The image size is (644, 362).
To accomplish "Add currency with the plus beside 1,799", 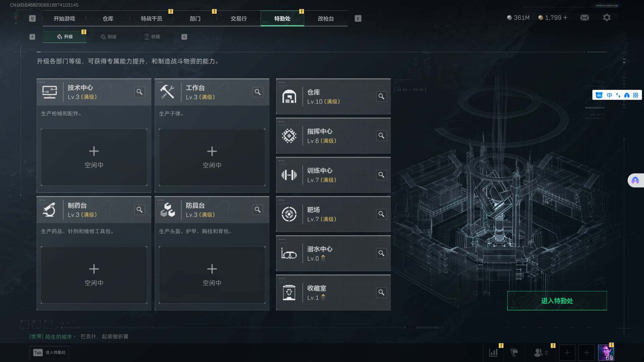I will pyautogui.click(x=565, y=17).
